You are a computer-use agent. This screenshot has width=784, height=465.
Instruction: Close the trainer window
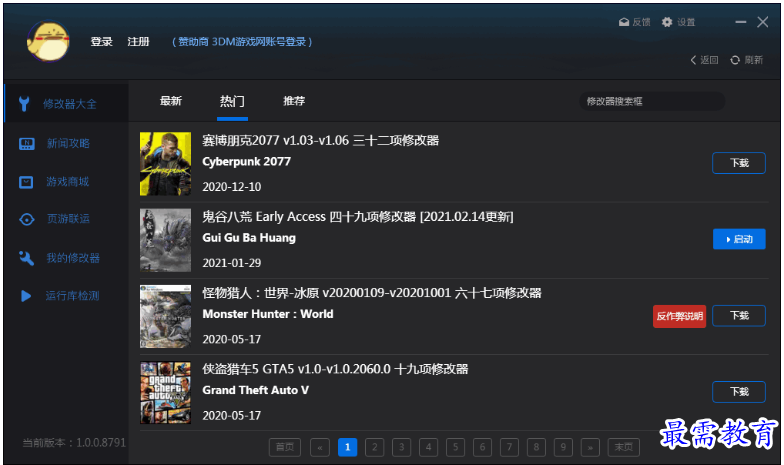click(762, 22)
